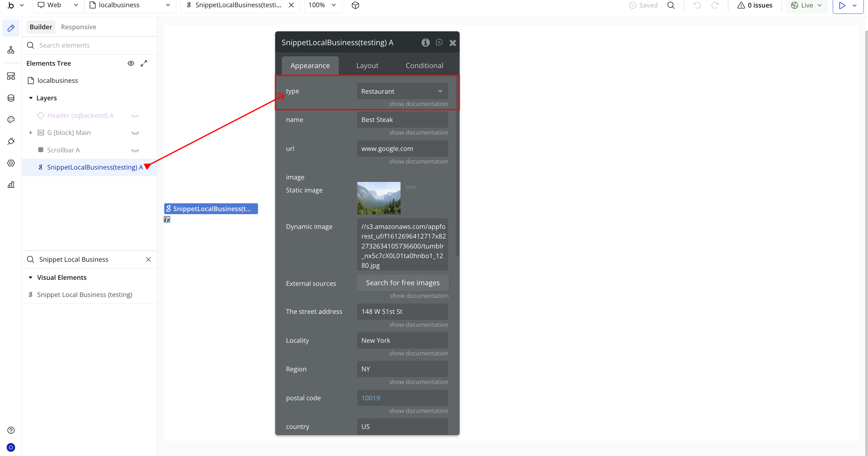Screen dimensions: 868x456
Task: Expand the G [block] Main tree item
Action: 31,133
